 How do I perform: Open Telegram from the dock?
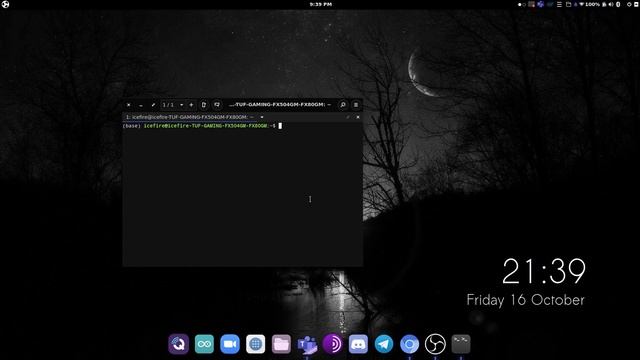(x=384, y=344)
